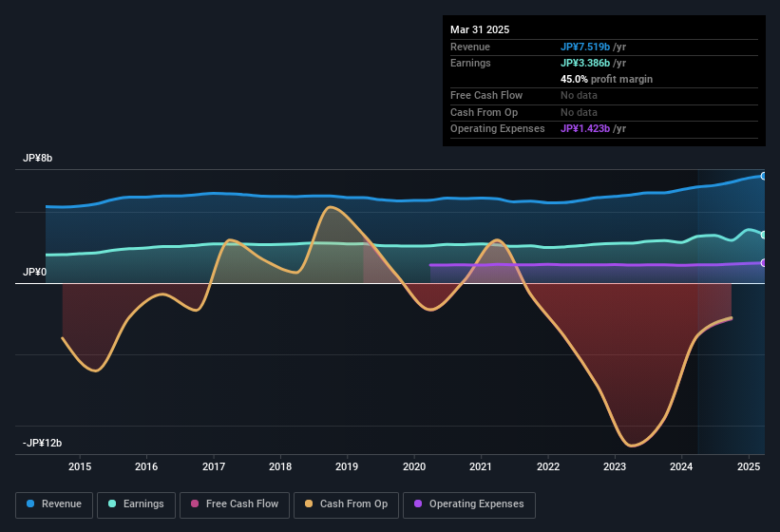Toggle the Free Cash Flow legend button
The image size is (780, 532).
point(235,504)
